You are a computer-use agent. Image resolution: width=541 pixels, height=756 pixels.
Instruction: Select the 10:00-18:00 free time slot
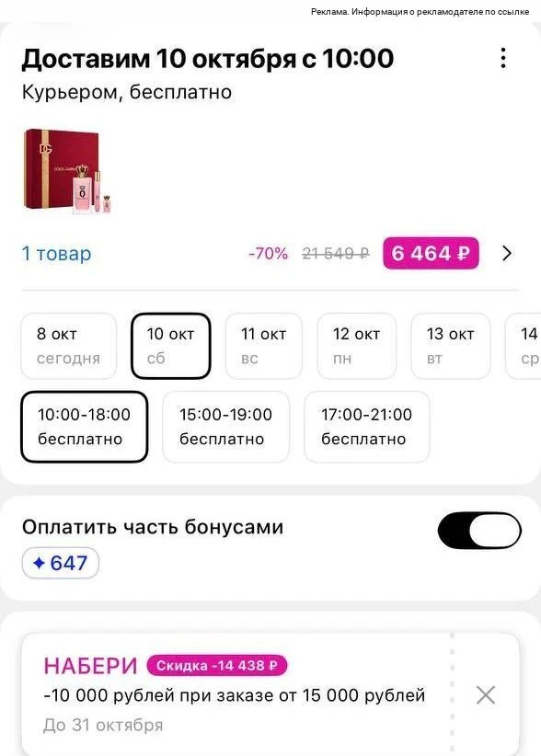pyautogui.click(x=85, y=427)
